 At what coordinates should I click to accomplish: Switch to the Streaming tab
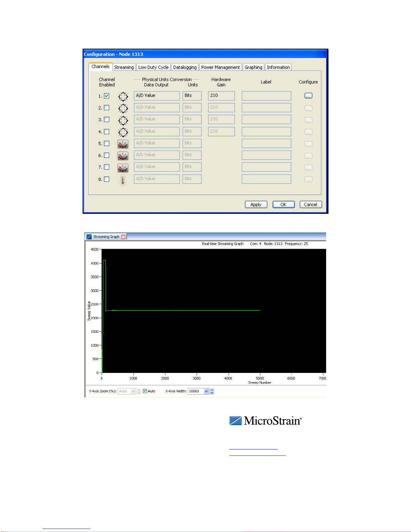point(124,67)
